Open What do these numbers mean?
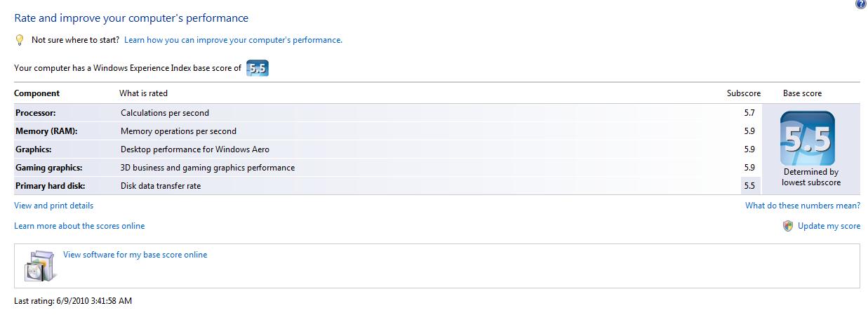This screenshot has height=334, width=868. pos(803,206)
